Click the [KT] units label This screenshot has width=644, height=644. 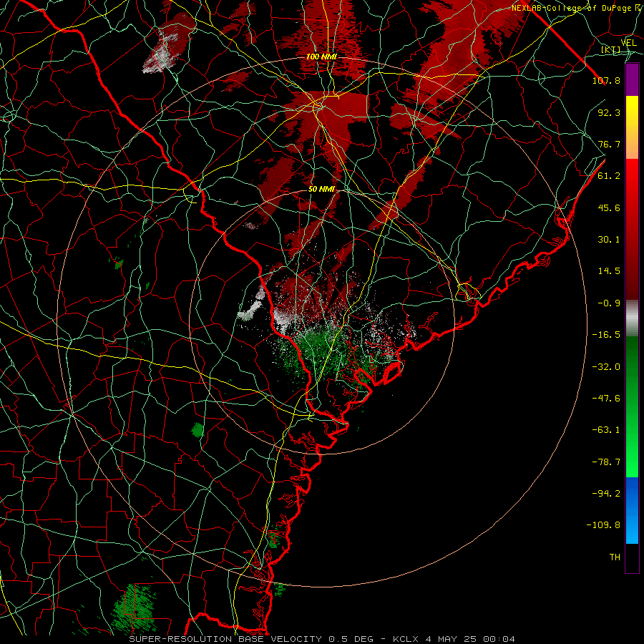click(x=611, y=50)
